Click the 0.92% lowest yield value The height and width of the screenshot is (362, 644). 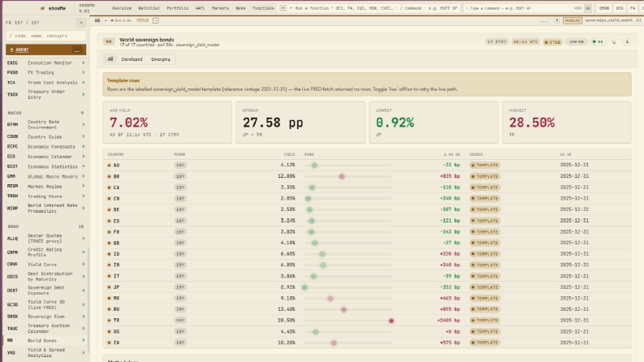click(x=395, y=123)
